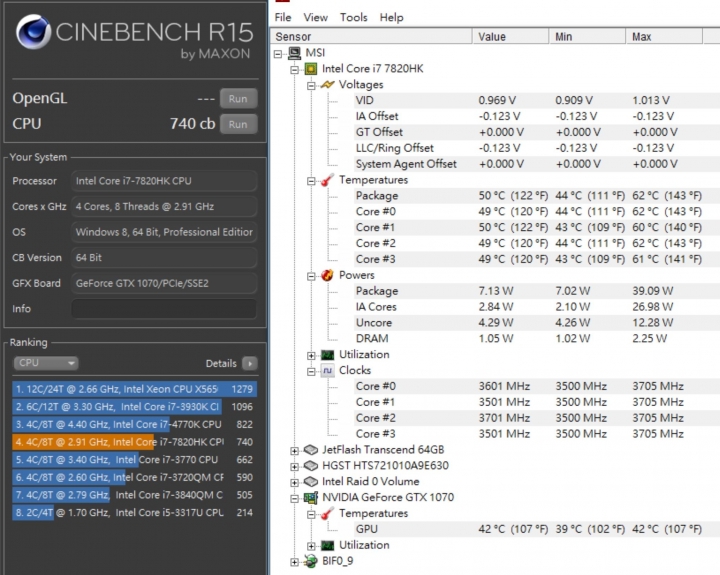The image size is (720, 575).
Task: Select the System Agent Offset row
Action: pos(536,164)
